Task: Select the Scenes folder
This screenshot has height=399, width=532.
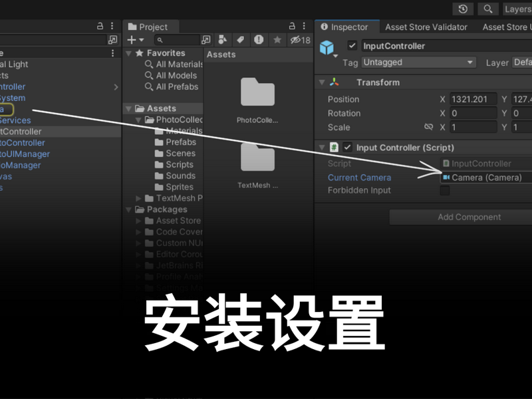Action: tap(175, 153)
